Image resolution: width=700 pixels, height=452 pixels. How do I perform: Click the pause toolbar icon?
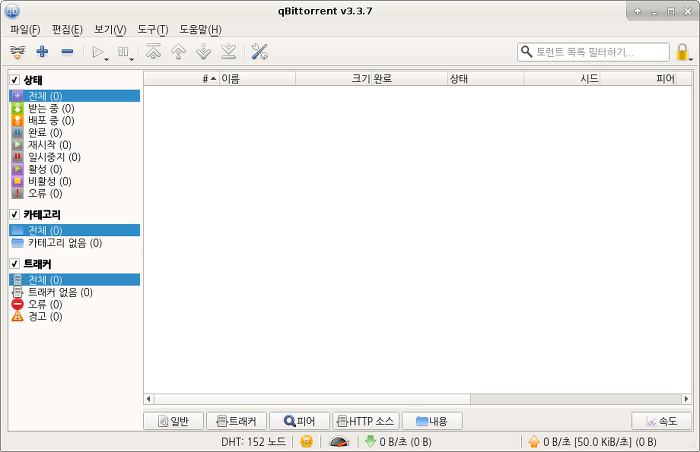(x=123, y=52)
